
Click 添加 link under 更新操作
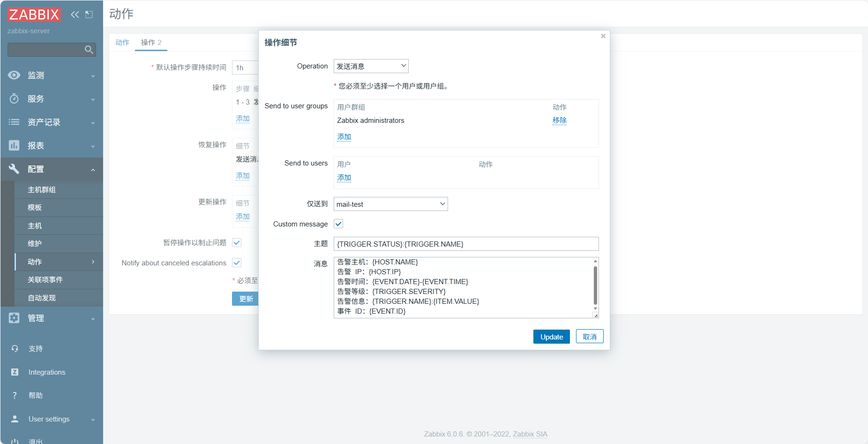click(242, 216)
